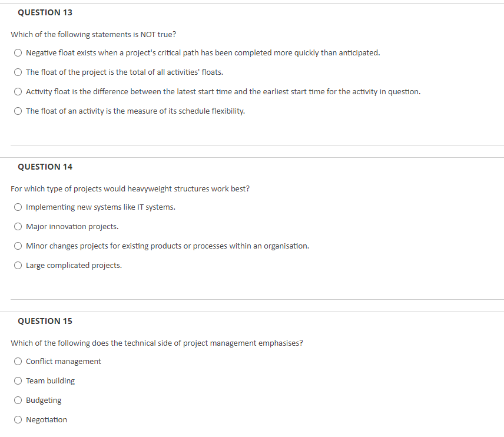Select 'Minor changes projects' answer option
504x437 pixels.
coord(18,246)
